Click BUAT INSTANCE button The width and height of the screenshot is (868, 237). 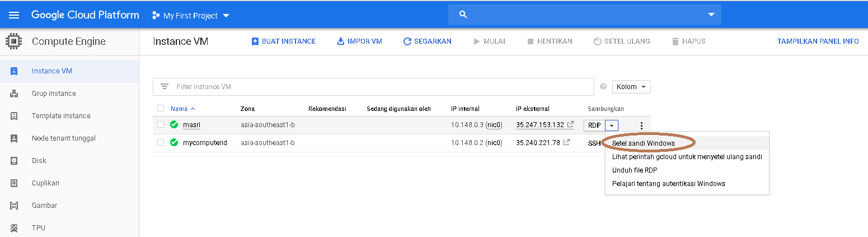[x=284, y=41]
